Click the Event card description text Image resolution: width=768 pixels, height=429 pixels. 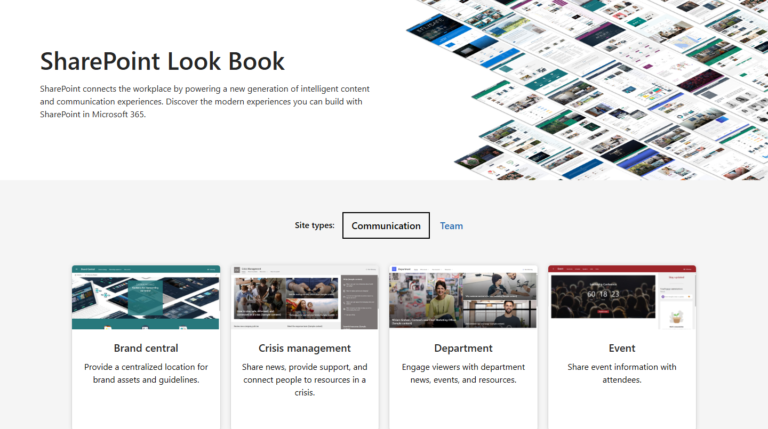[621, 373]
